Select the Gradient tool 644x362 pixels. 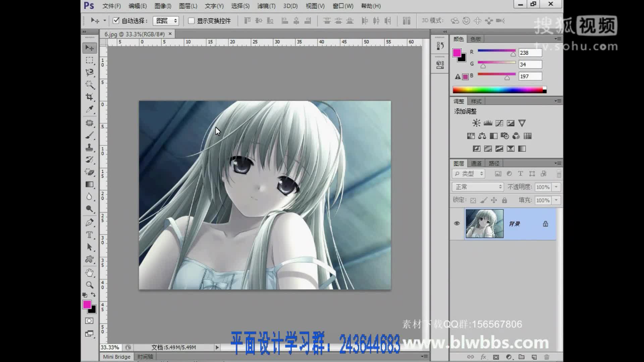tap(90, 184)
